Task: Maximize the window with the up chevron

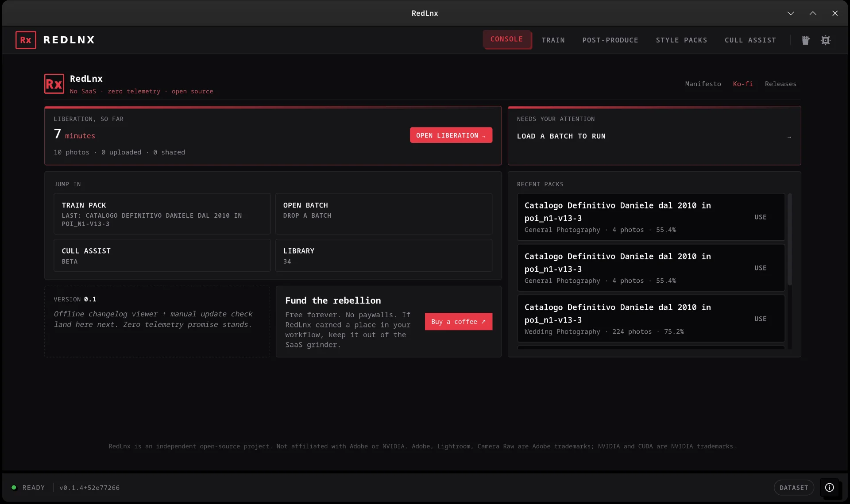Action: (x=812, y=13)
